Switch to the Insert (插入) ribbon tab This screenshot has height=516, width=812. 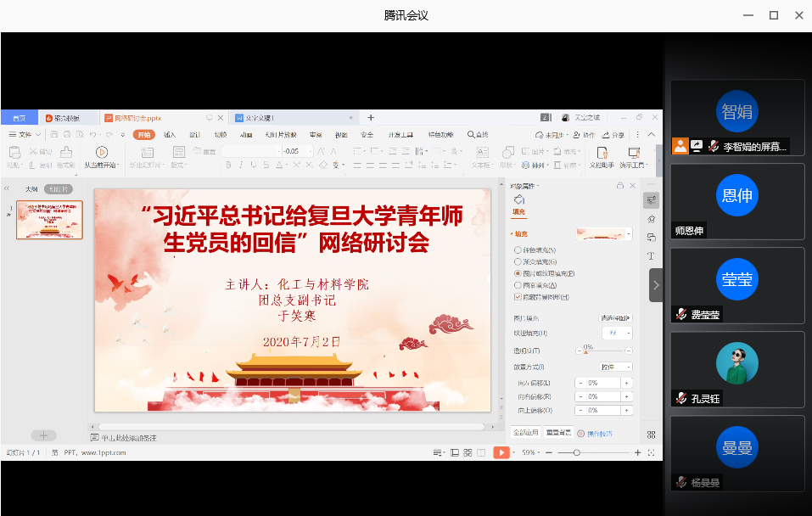170,135
